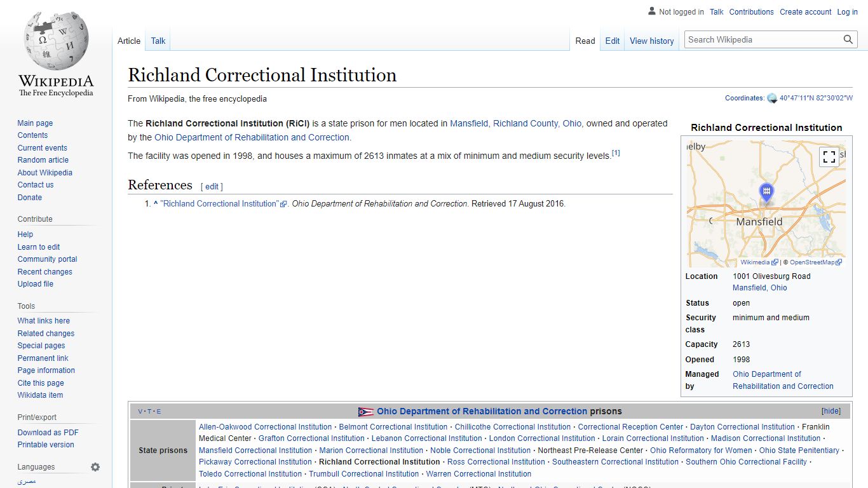Open Page information link
868x488 pixels.
(x=46, y=370)
